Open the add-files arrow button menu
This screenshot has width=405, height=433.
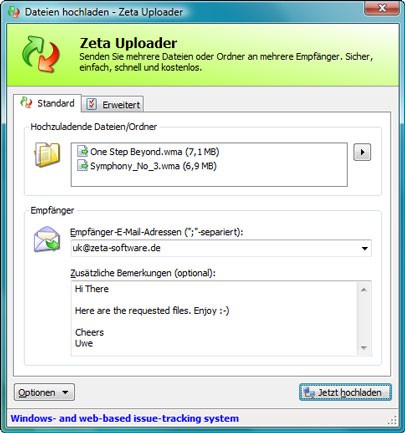[362, 152]
